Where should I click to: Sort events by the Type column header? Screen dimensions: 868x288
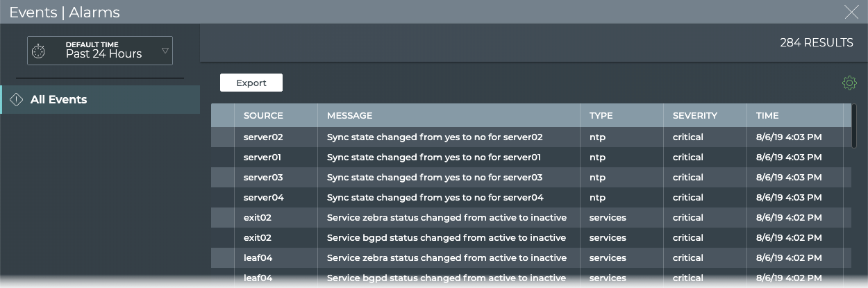[x=601, y=116]
